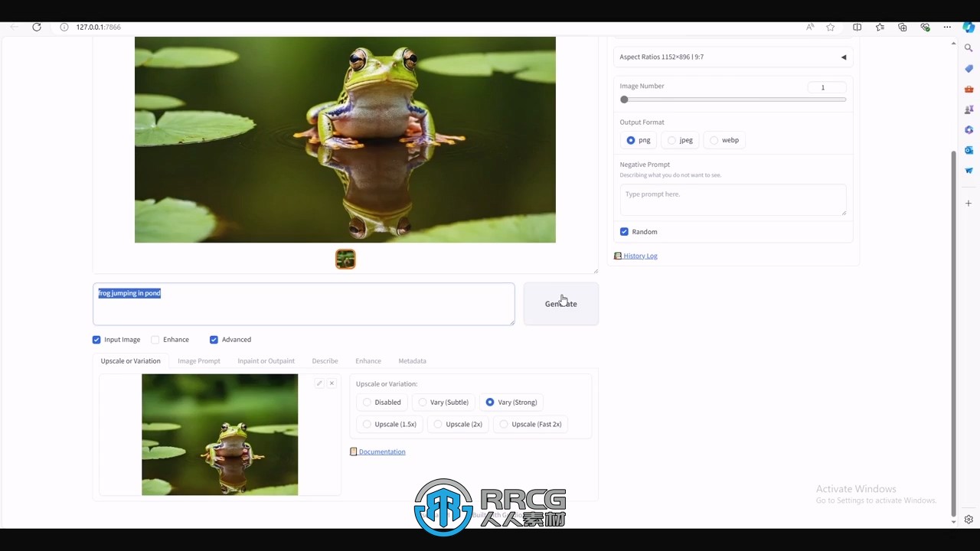
Task: Open Read aloud icon in address bar
Action: click(x=810, y=27)
